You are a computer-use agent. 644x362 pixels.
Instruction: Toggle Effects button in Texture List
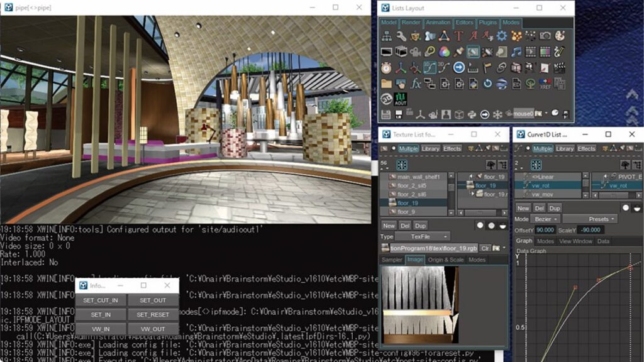pos(452,149)
